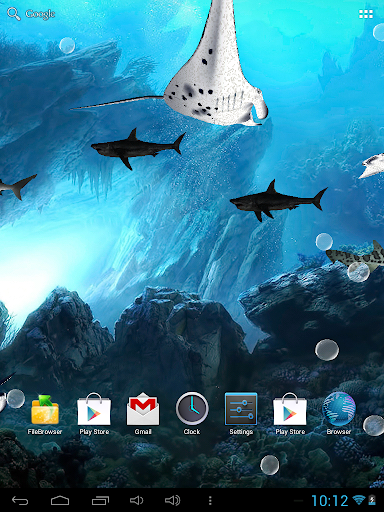Tap the Home navigation button
Viewport: 384px width, 512px height.
[60, 500]
